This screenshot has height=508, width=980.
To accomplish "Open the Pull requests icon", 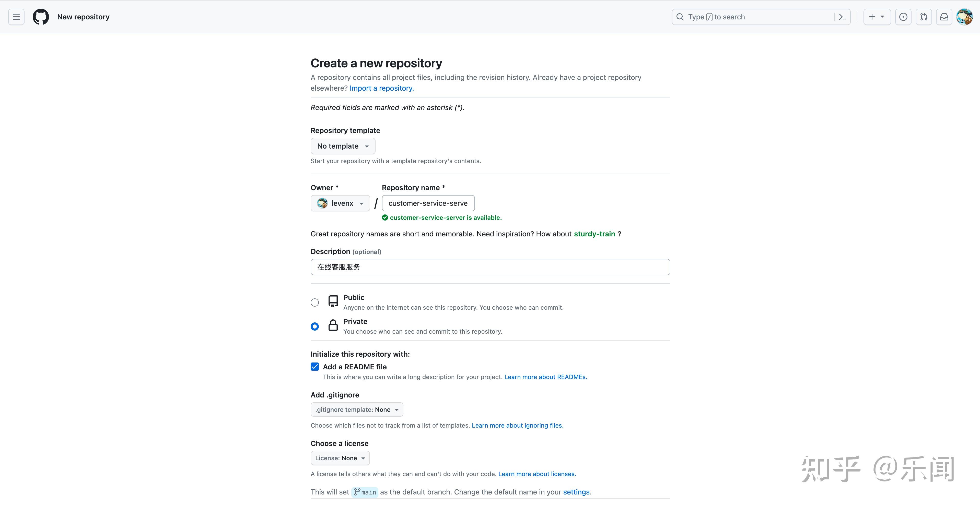I will [x=924, y=17].
